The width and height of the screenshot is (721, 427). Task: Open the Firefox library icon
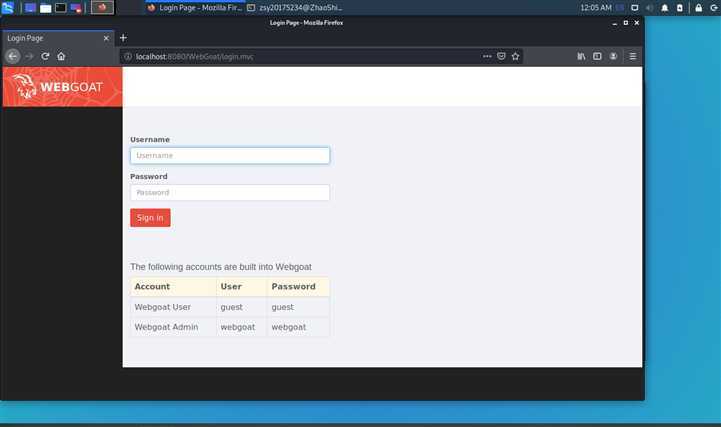(x=581, y=56)
